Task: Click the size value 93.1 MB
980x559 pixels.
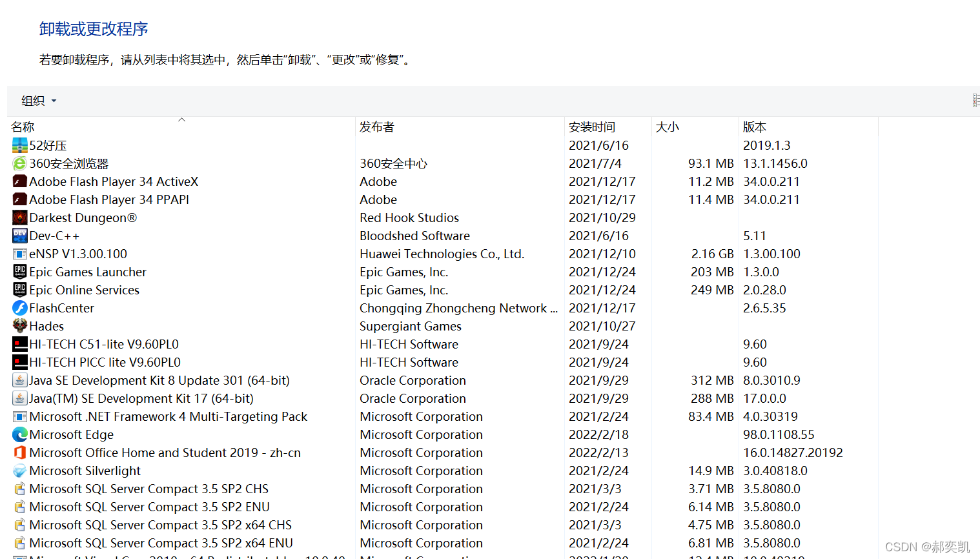Action: 711,163
